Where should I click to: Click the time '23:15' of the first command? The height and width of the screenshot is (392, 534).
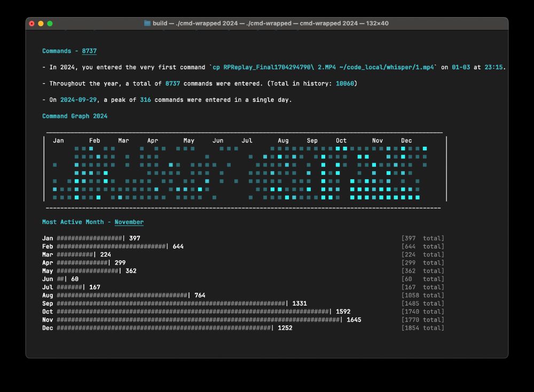493,67
